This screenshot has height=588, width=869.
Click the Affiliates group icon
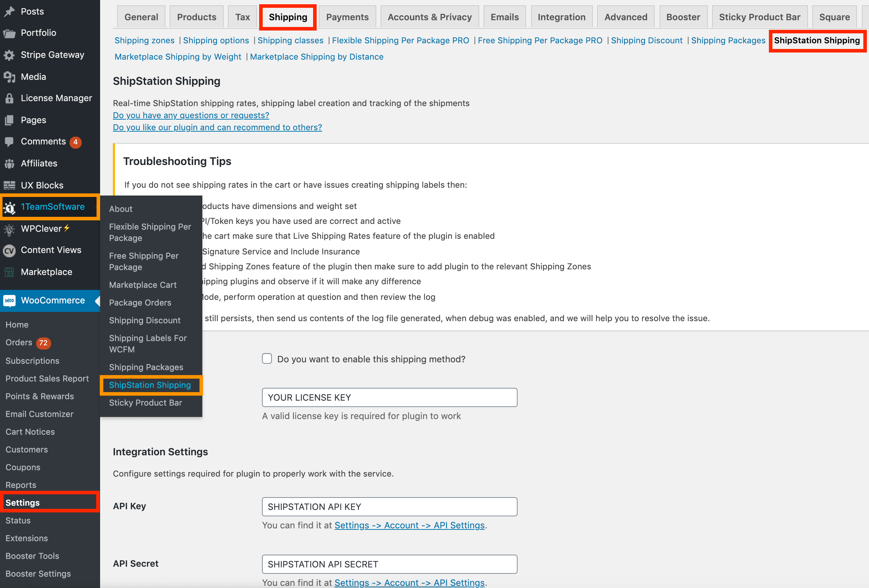(x=9, y=164)
